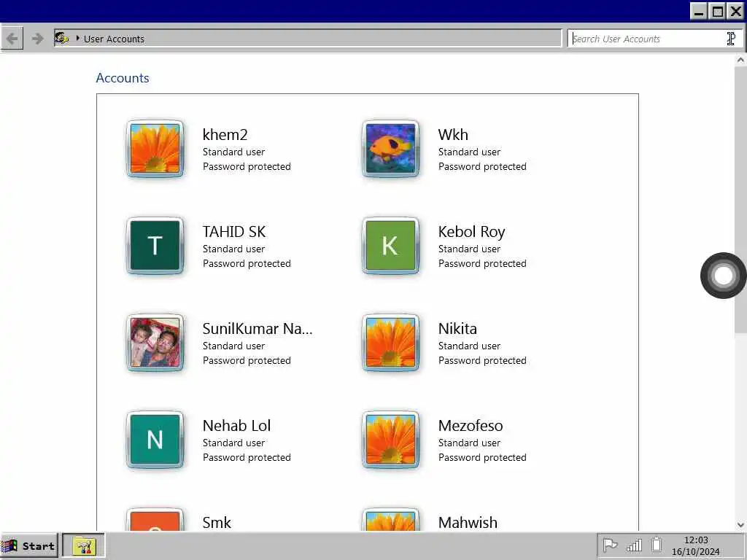Click the Nehab Lol account name

point(237,426)
